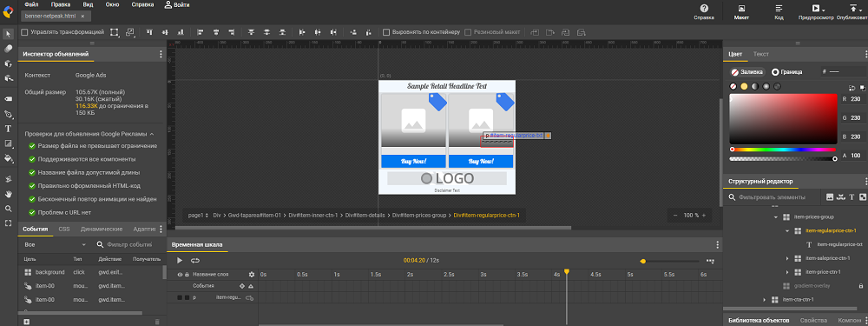Screen dimensions: 868x326
Task: Open Файл menu
Action: coord(31,4)
